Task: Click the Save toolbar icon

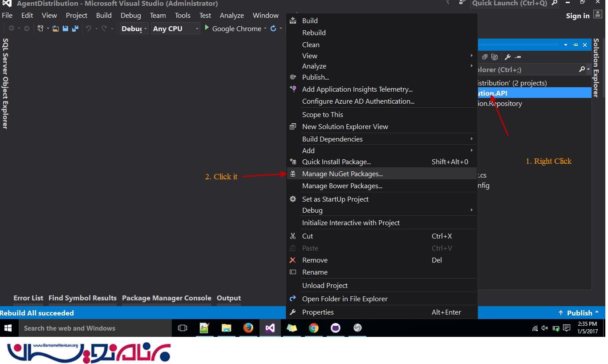Action: pos(65,28)
